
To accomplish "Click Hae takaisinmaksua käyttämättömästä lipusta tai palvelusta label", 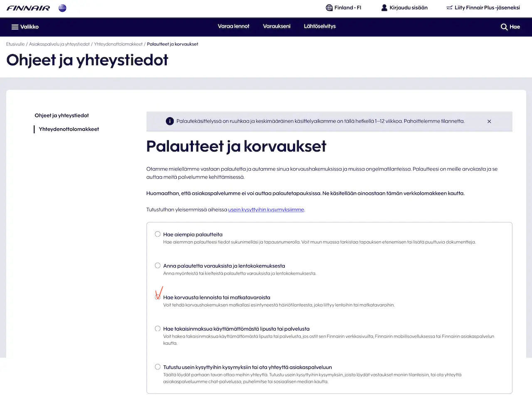I will pos(236,329).
